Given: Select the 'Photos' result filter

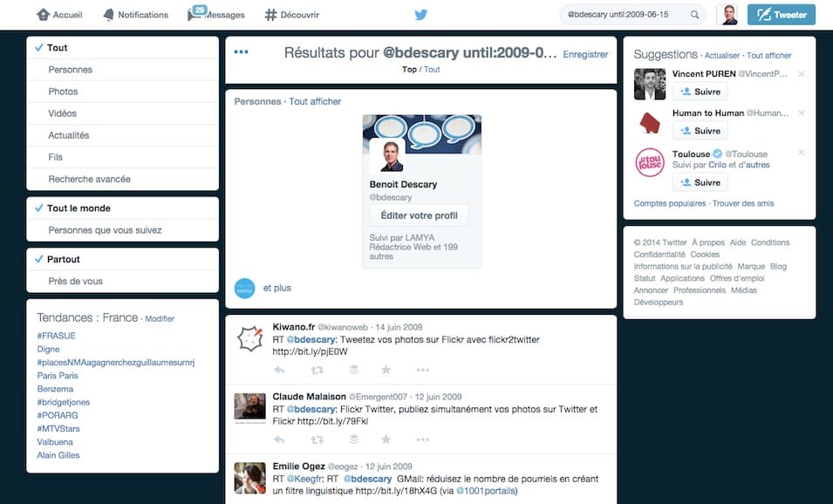Looking at the screenshot, I should tap(63, 92).
